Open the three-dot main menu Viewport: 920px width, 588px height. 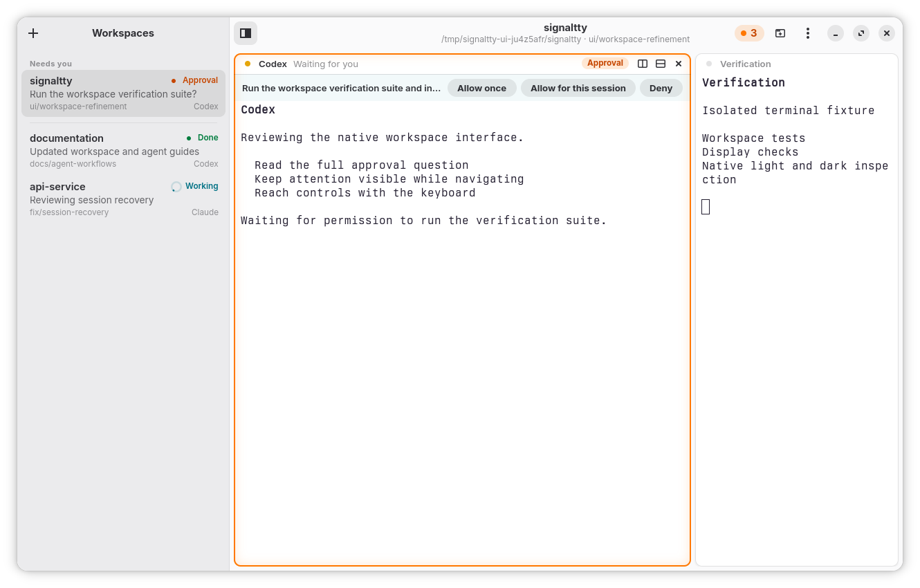[x=808, y=33]
